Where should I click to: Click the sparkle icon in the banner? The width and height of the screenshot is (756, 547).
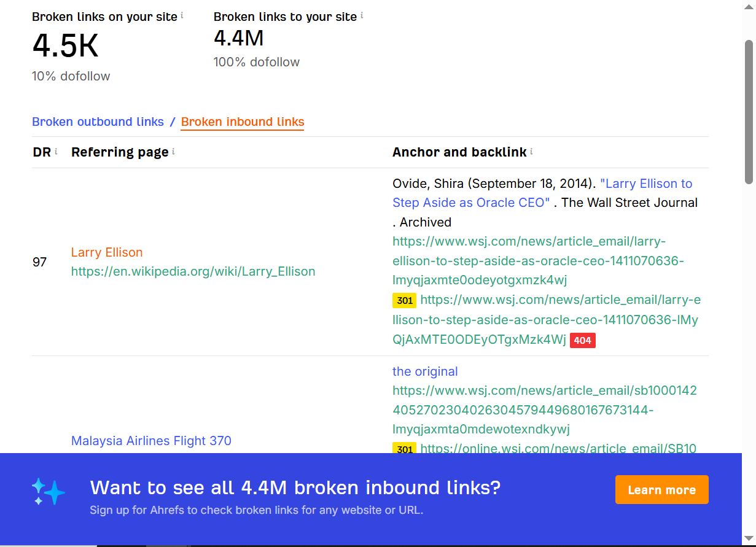point(48,492)
